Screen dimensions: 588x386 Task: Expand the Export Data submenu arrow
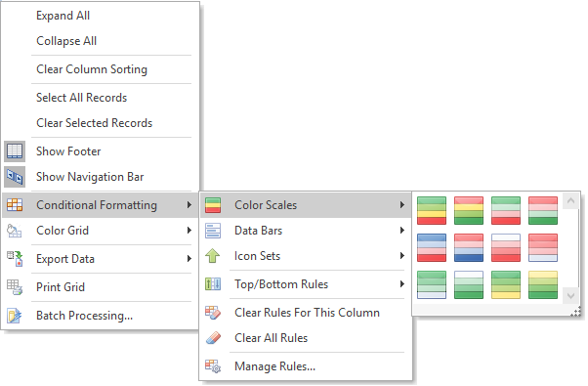click(189, 259)
